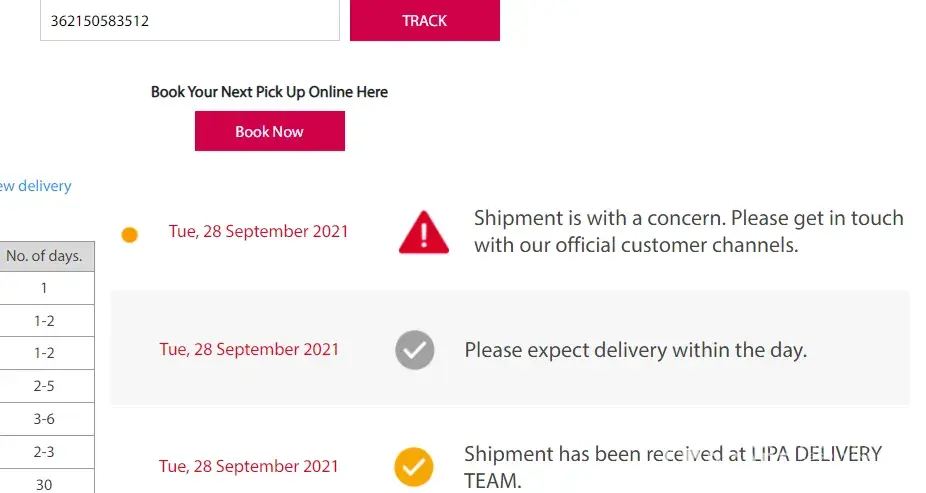Viewport: 926px width, 493px height.
Task: Click the 'received at LIPA DELIVERY TEAM' status
Action: point(672,466)
